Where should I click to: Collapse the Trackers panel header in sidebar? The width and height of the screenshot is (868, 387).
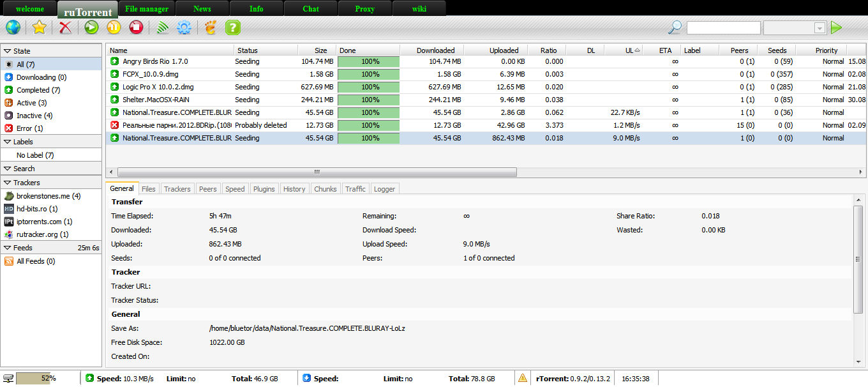[x=51, y=182]
